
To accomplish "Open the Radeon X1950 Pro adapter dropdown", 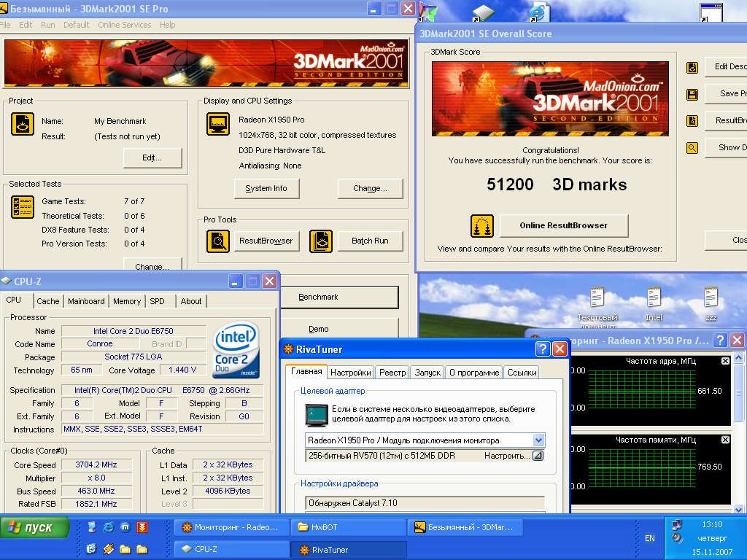I will tap(538, 440).
